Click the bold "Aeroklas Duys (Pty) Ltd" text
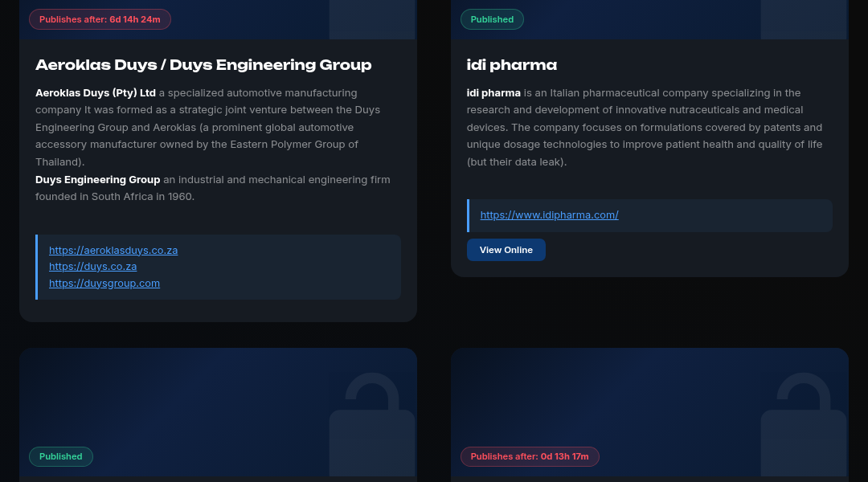Viewport: 868px width, 482px height. point(95,93)
